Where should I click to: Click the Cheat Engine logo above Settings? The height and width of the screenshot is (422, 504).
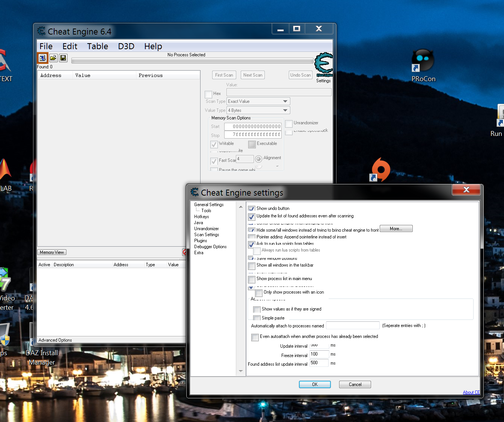tap(323, 64)
